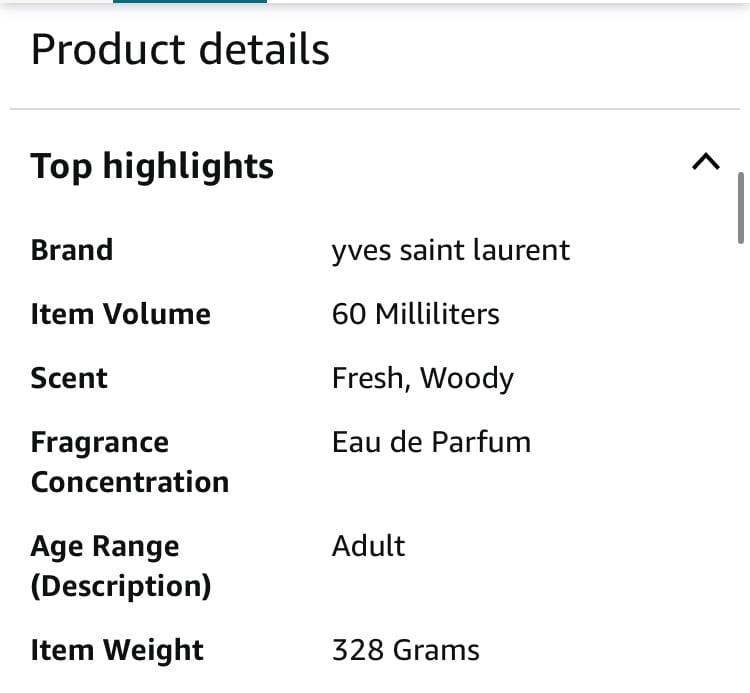Click the word Concentration in the label
The height and width of the screenshot is (693, 750).
point(130,482)
